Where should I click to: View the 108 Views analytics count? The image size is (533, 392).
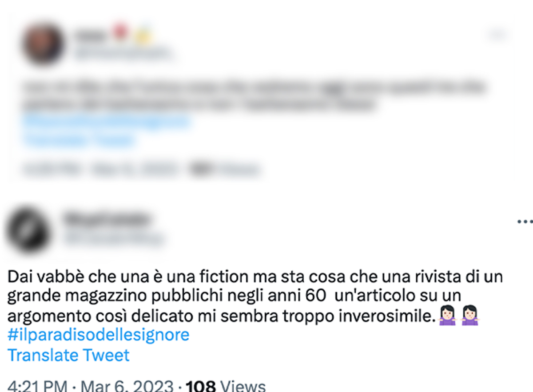pos(226,385)
